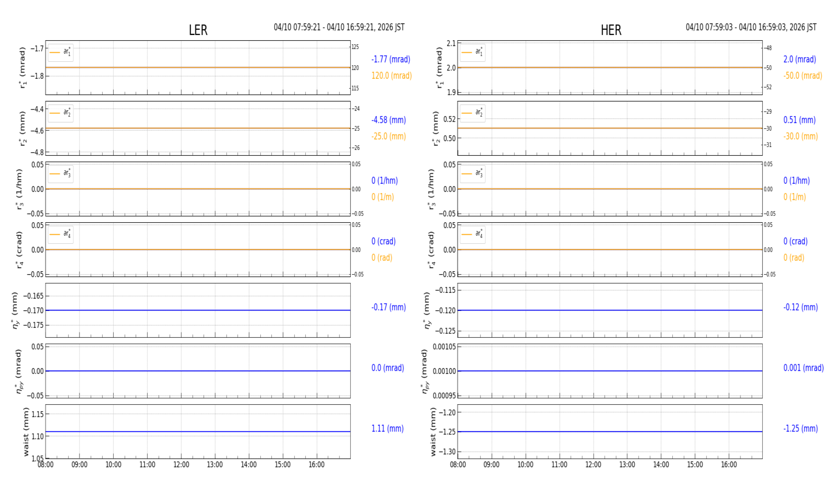The width and height of the screenshot is (824, 504).
Task: Click the LER r3* (1/hm) axis label
Action: click(19, 189)
